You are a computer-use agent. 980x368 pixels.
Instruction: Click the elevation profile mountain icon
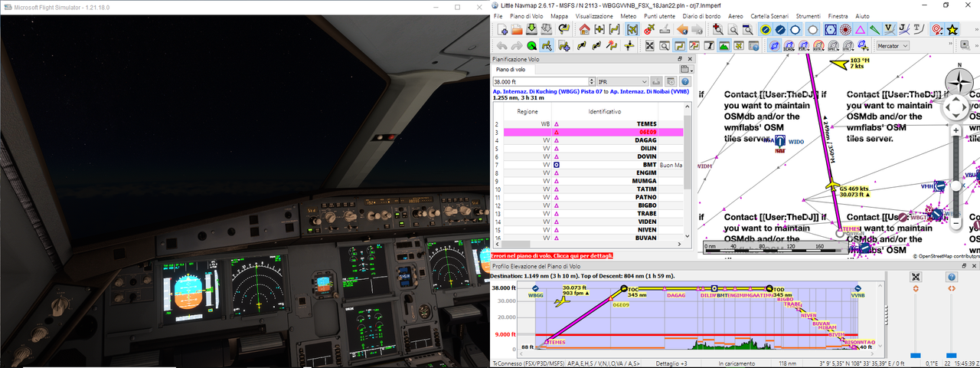723,45
